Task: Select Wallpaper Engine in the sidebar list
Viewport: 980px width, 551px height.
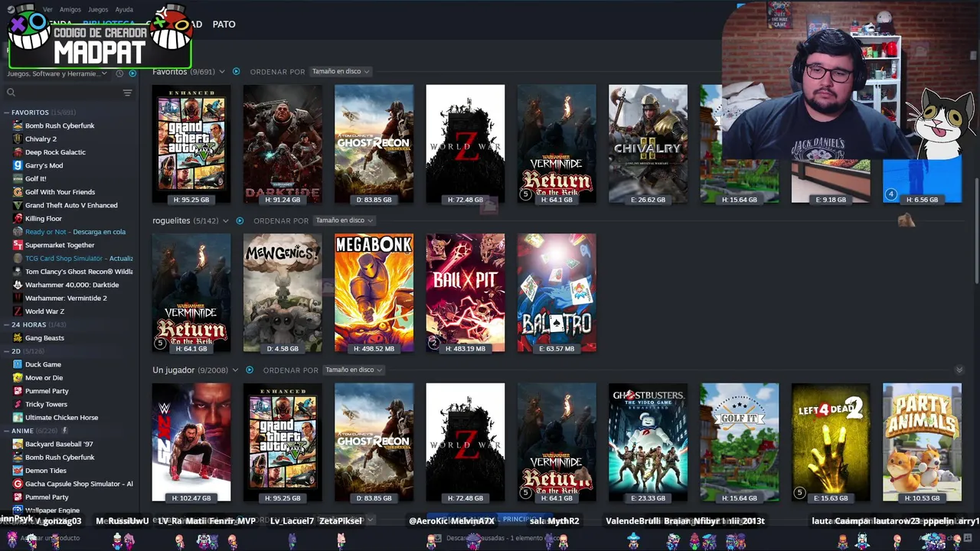Action: 52,510
